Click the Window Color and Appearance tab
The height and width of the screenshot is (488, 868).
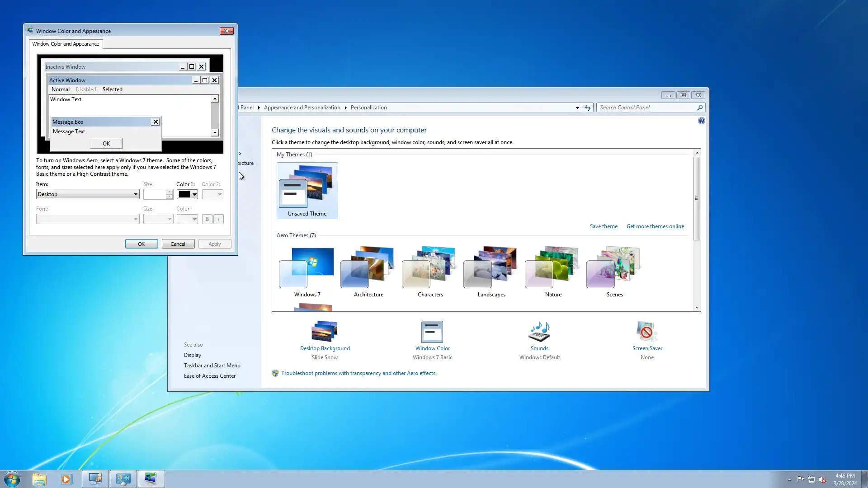66,44
